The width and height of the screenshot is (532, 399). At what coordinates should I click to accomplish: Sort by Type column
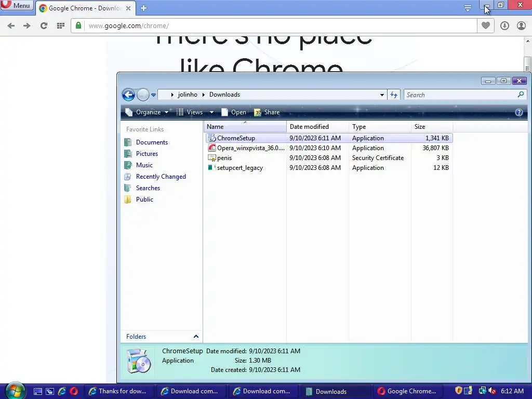380,127
